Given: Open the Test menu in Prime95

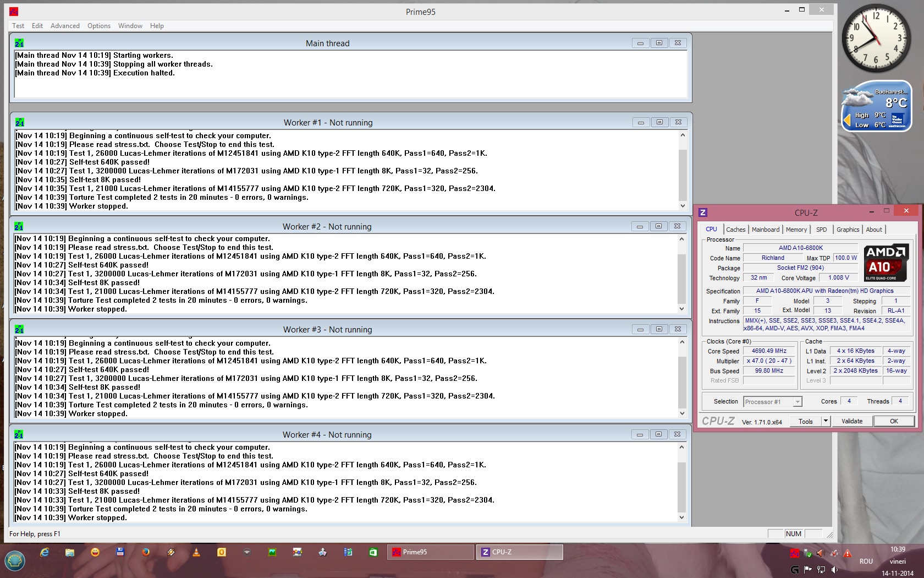Looking at the screenshot, I should tap(18, 26).
